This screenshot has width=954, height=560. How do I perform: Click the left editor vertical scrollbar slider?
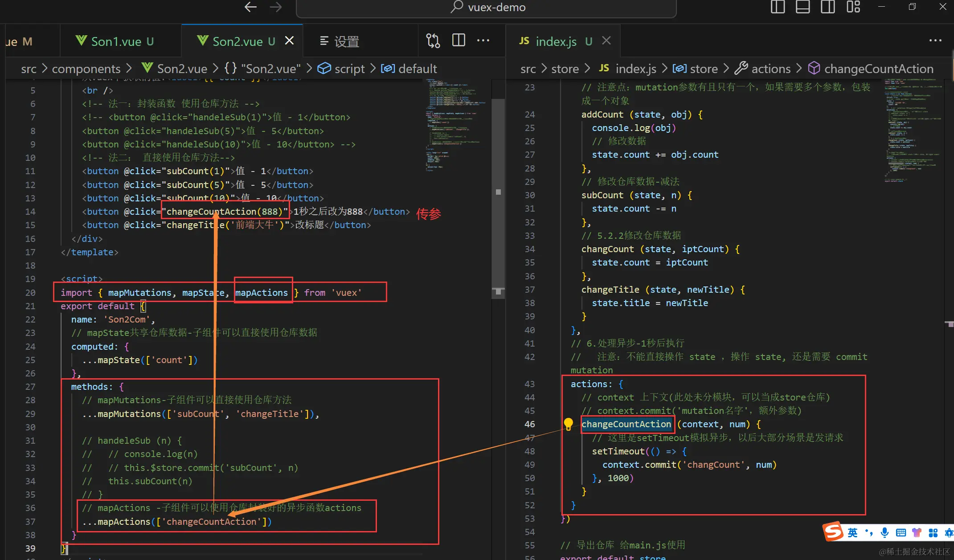[x=498, y=198]
